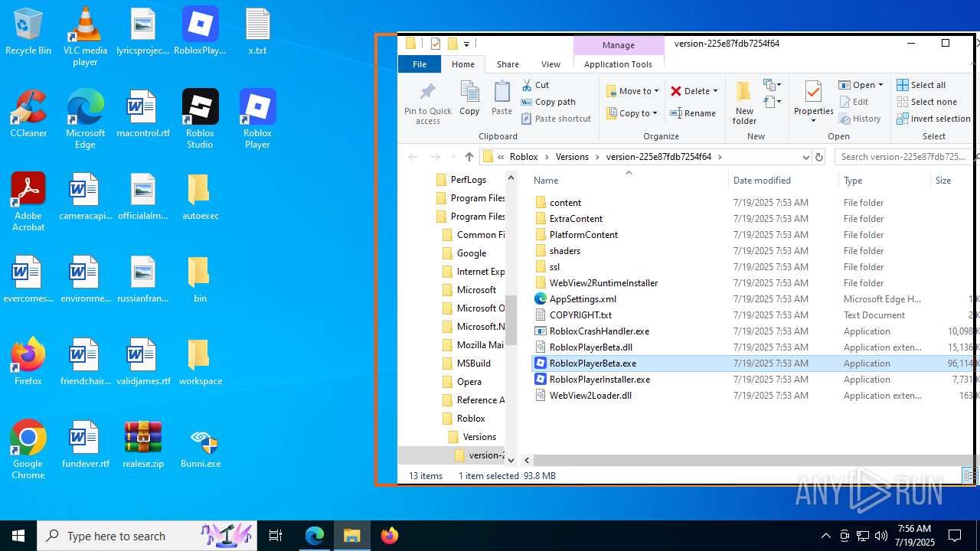Open the Open button dropdown arrow
The image size is (980, 551).
(x=880, y=85)
